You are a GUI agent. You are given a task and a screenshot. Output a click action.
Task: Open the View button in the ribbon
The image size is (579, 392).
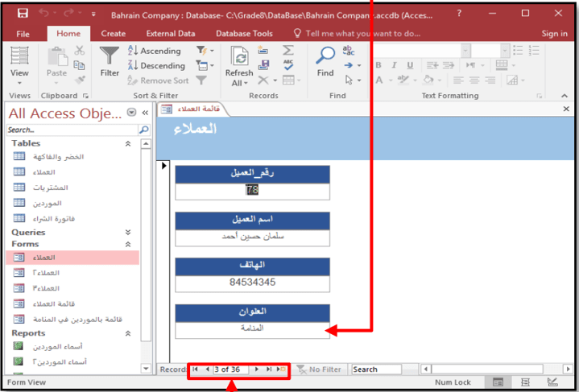click(x=19, y=66)
